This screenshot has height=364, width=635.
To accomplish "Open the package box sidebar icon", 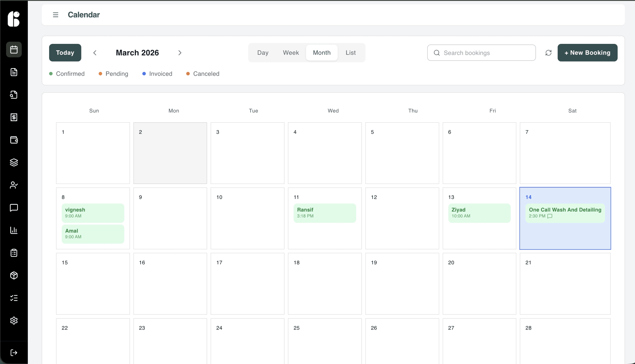I will pyautogui.click(x=14, y=275).
